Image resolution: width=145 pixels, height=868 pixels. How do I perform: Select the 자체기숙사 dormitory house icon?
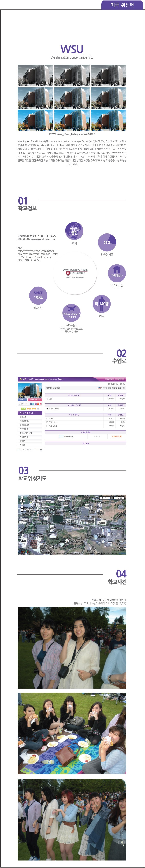tap(117, 273)
